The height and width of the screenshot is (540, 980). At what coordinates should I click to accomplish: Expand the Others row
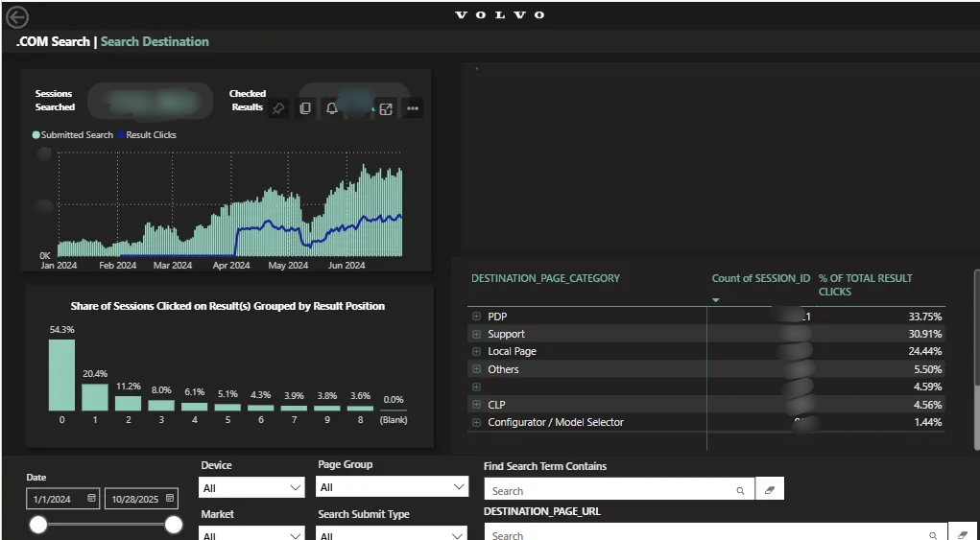pyautogui.click(x=476, y=369)
